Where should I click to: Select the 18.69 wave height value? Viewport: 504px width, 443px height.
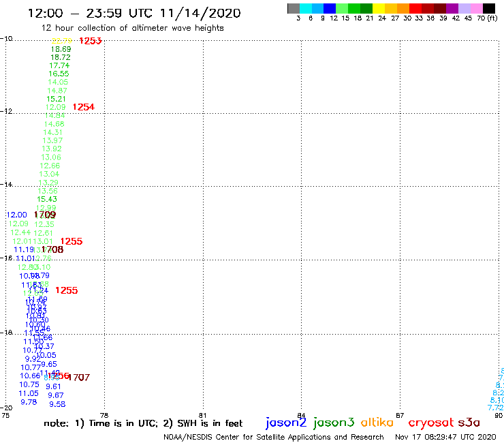click(x=61, y=49)
